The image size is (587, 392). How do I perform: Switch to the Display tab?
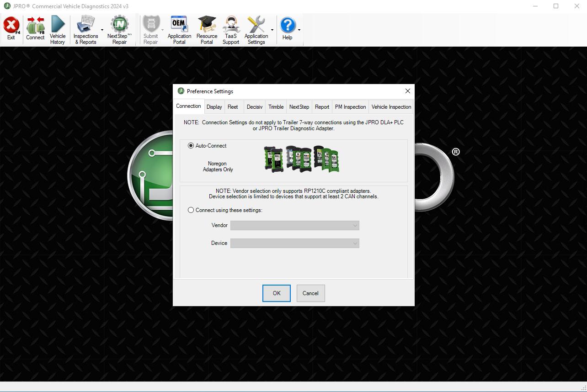click(214, 106)
